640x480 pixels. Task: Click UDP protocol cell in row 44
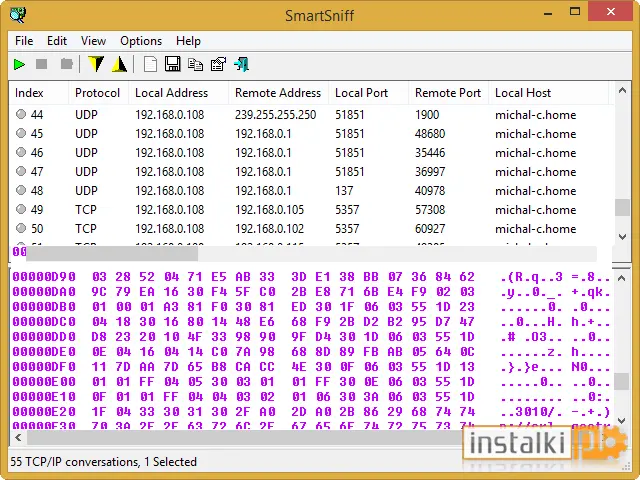(86, 115)
